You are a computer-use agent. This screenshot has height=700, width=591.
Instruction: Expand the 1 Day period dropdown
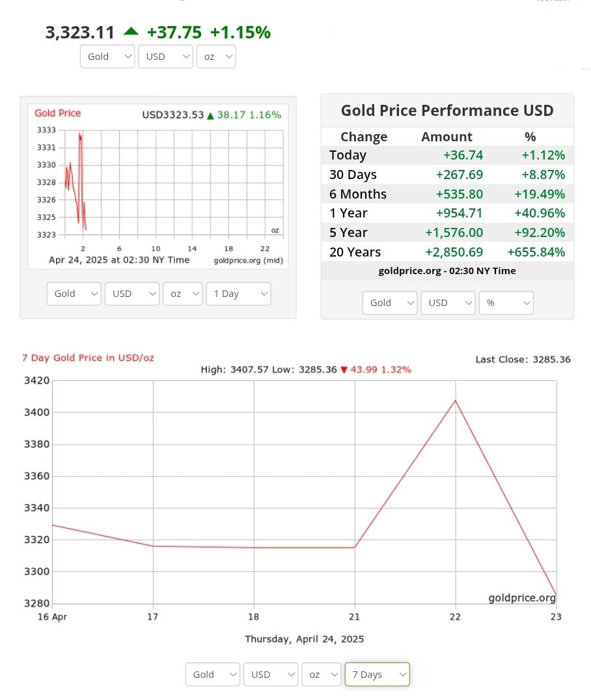point(238,294)
